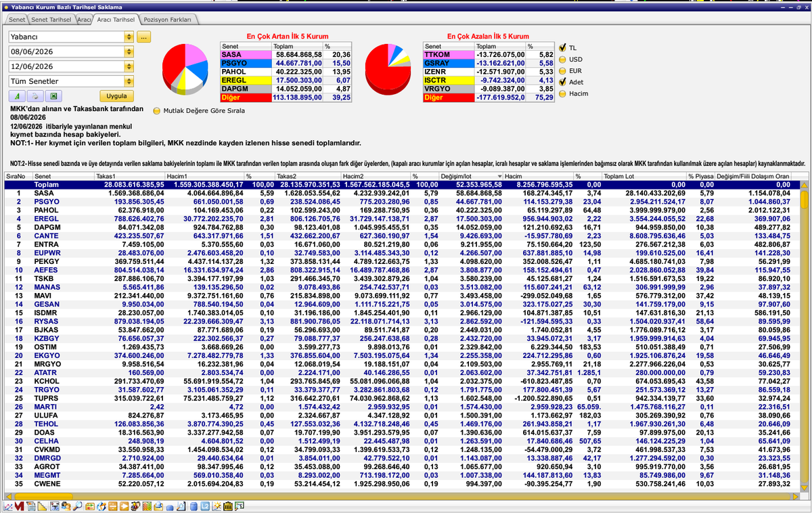Click the En Çok Artan pie chart
Screen dimensions: 812x513
pos(185,69)
